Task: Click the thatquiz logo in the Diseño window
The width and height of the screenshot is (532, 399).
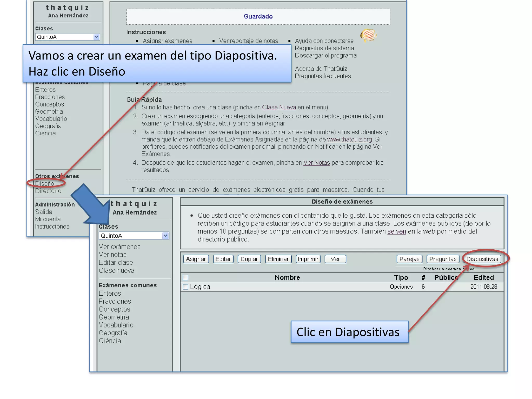Action: (134, 203)
